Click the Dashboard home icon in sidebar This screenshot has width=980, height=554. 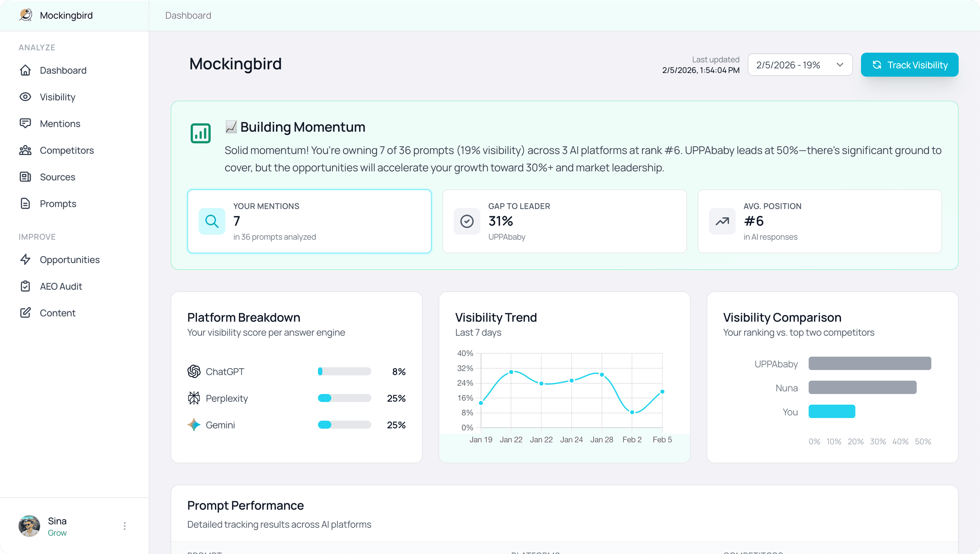point(25,70)
